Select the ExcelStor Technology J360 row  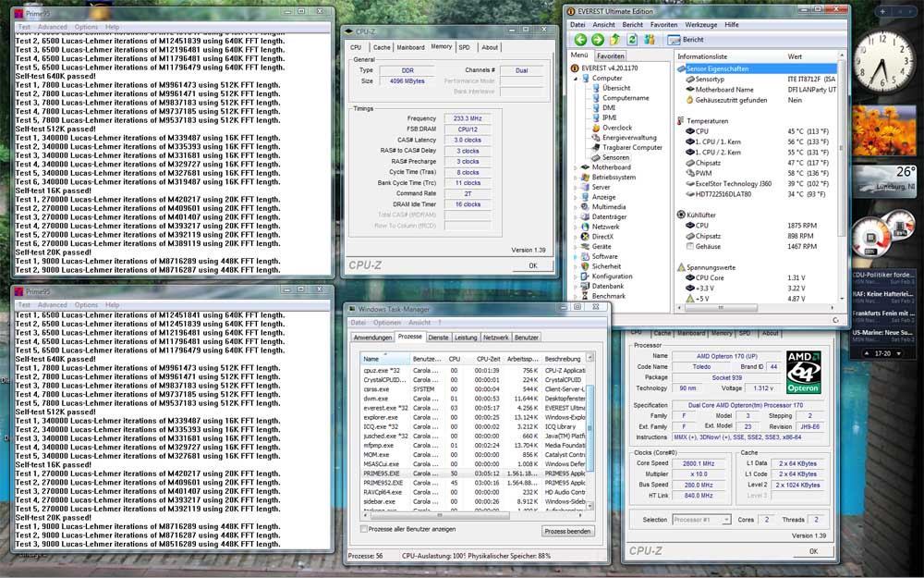[757, 184]
